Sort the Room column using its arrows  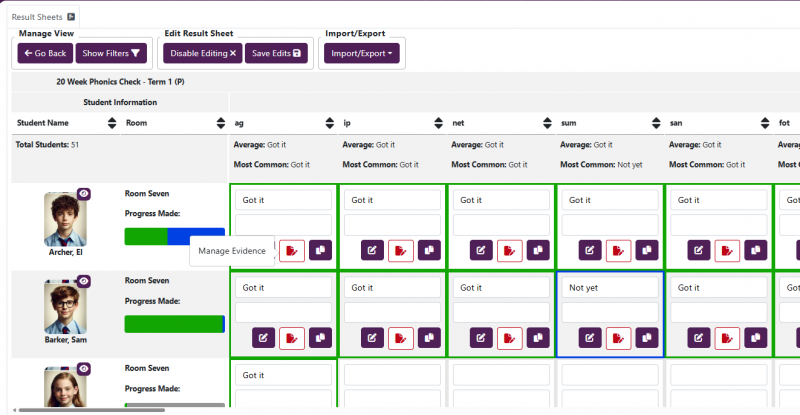click(x=221, y=123)
